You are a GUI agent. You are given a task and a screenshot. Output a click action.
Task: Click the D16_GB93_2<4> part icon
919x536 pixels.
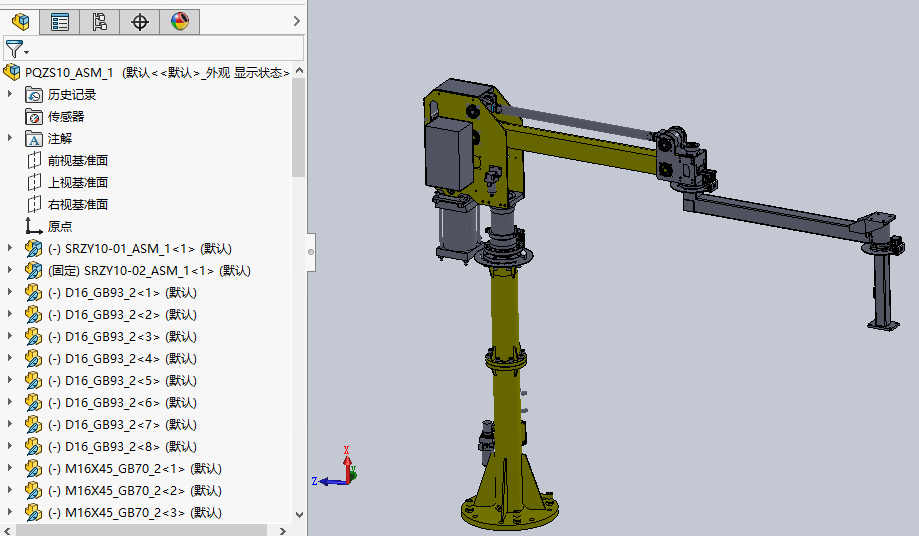[34, 359]
